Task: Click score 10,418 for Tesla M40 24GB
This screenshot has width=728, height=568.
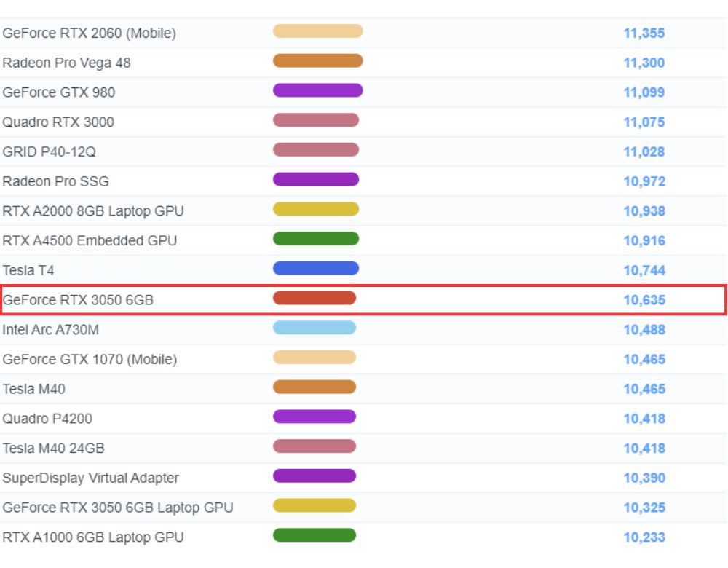Action: click(x=644, y=449)
